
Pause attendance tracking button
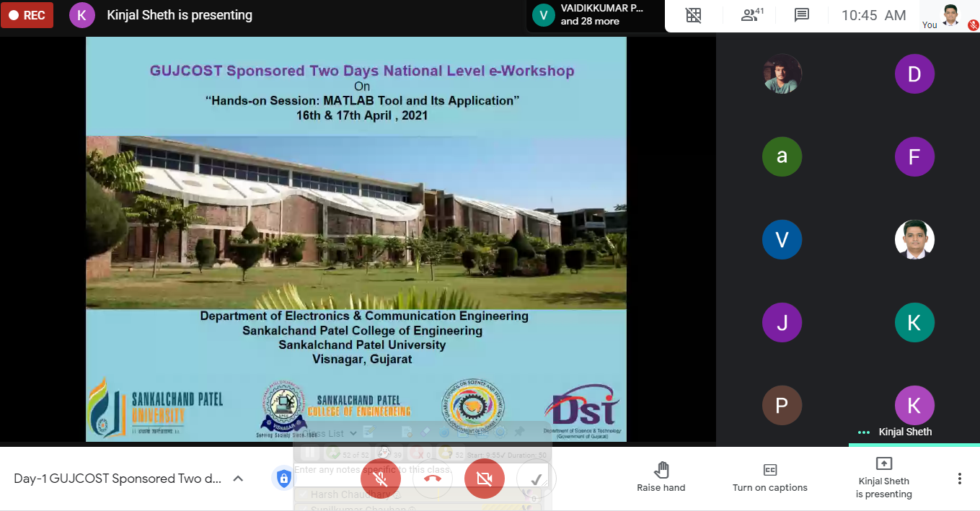tap(309, 453)
